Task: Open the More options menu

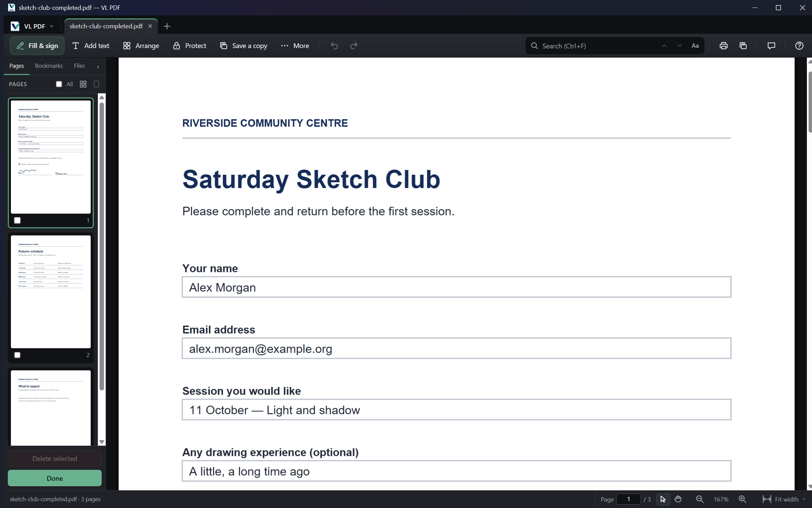Action: [x=295, y=46]
